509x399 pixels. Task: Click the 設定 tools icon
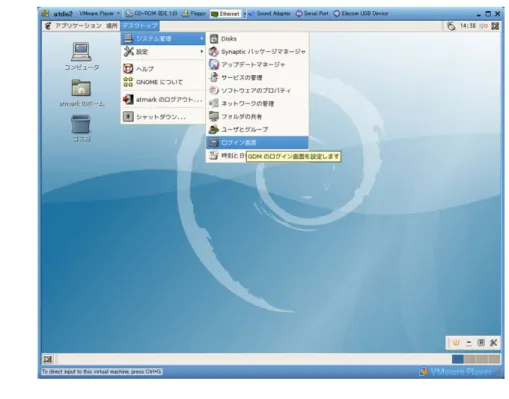coord(128,52)
